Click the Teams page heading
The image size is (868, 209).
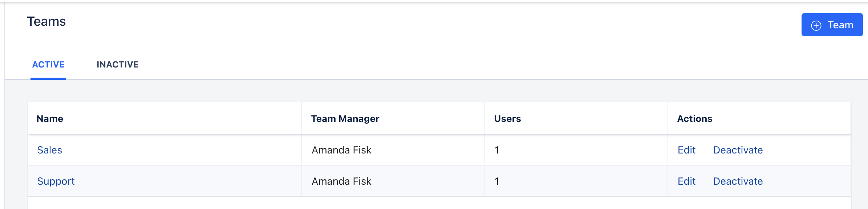pyautogui.click(x=46, y=21)
